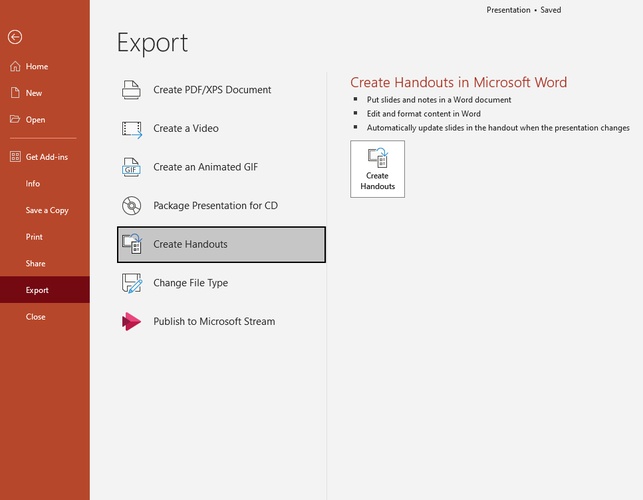Click the Home house icon
The image size is (643, 500).
(15, 66)
